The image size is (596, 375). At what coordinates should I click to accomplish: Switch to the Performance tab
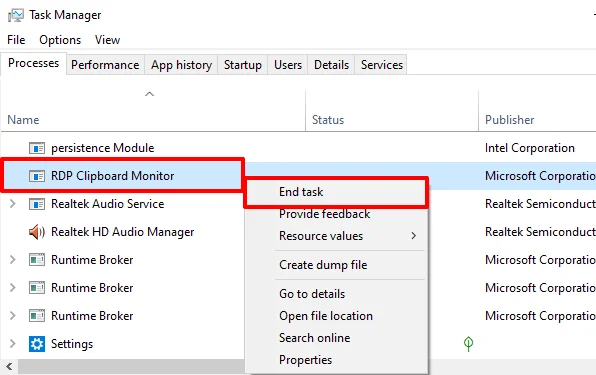point(105,65)
